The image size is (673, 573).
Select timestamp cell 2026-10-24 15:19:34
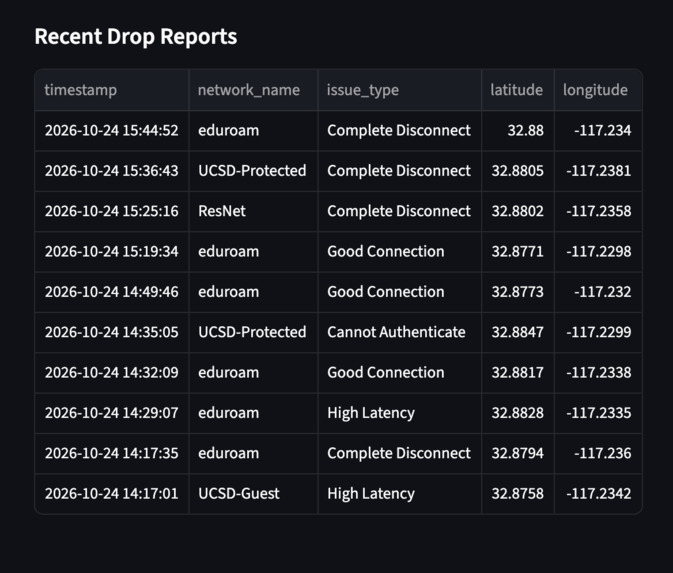point(112,252)
